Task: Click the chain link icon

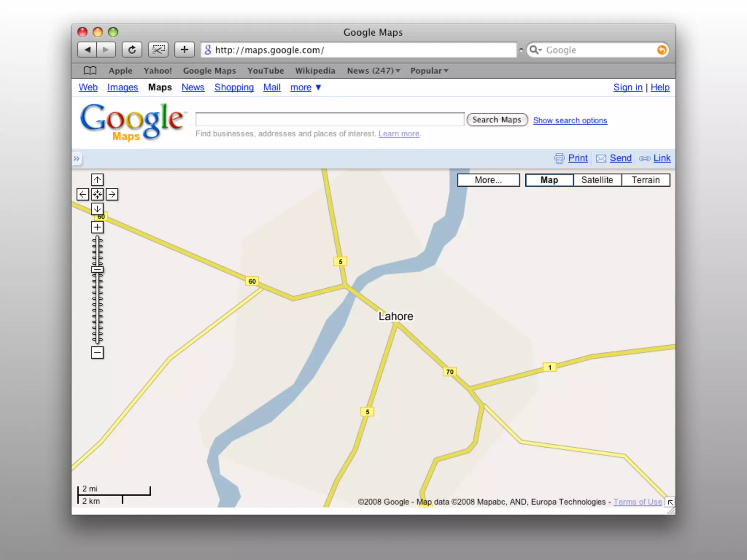Action: pyautogui.click(x=645, y=158)
